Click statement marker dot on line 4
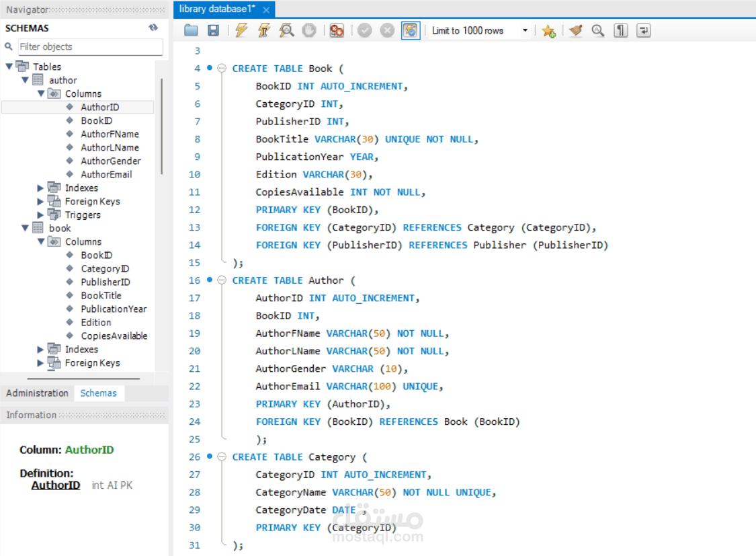 [210, 67]
